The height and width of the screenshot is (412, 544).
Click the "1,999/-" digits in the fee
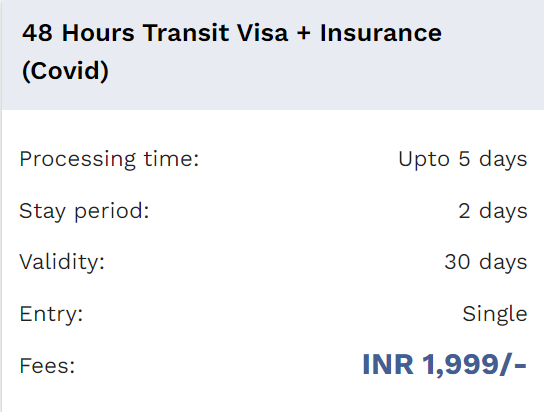pyautogui.click(x=475, y=365)
